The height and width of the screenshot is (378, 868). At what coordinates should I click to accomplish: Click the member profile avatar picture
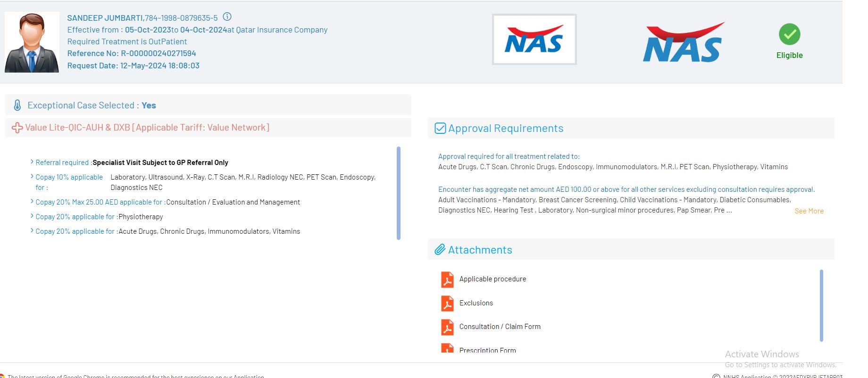[32, 42]
